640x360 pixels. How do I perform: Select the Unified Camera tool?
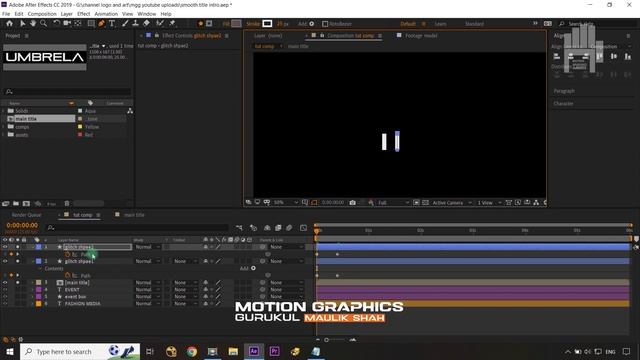67,24
